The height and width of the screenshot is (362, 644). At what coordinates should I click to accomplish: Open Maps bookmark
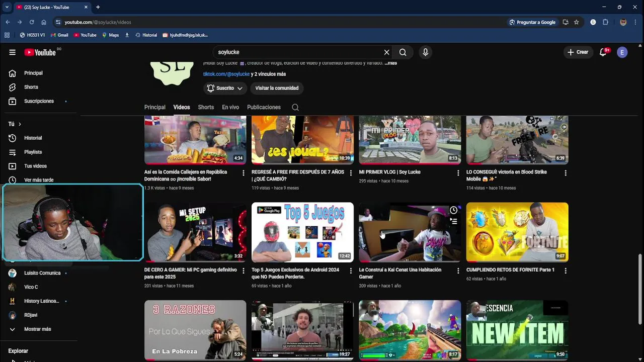[x=110, y=35]
